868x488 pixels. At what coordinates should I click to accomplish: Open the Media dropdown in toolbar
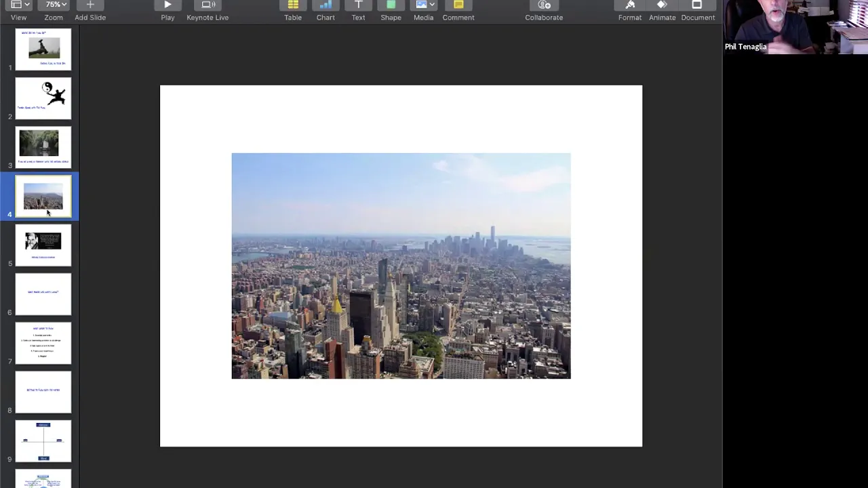424,5
